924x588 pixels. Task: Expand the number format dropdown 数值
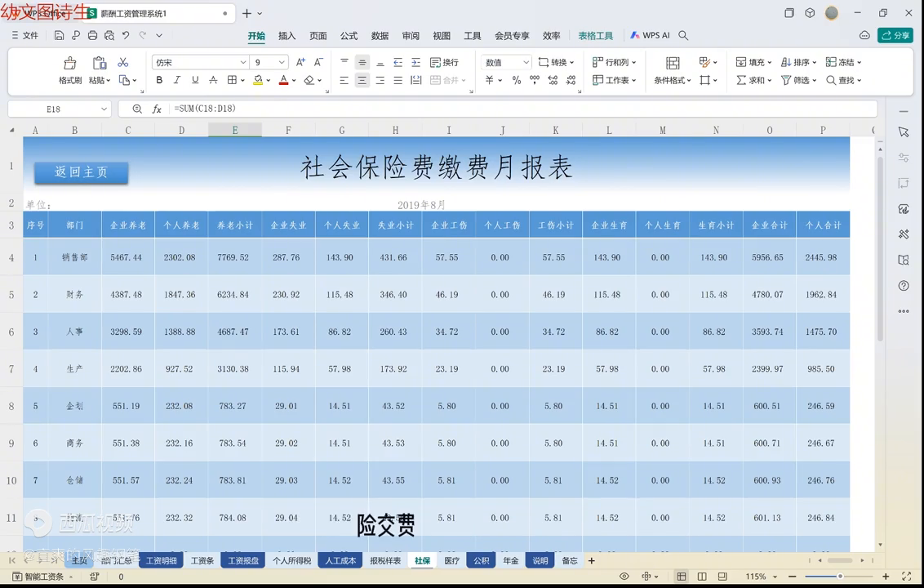coord(526,62)
